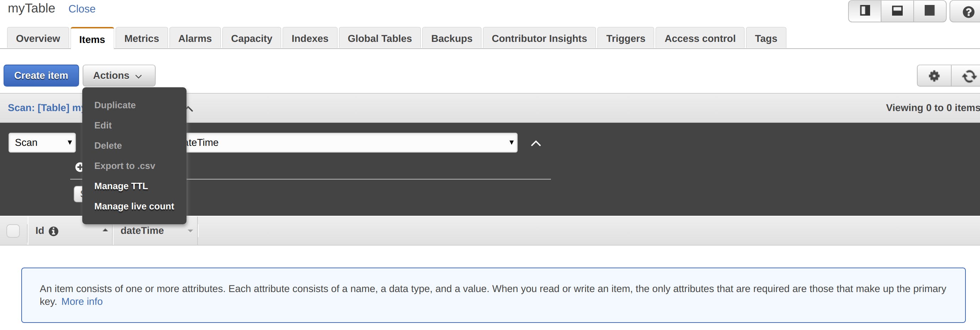Select Delete from Actions menu
The height and width of the screenshot is (330, 980).
(x=108, y=145)
